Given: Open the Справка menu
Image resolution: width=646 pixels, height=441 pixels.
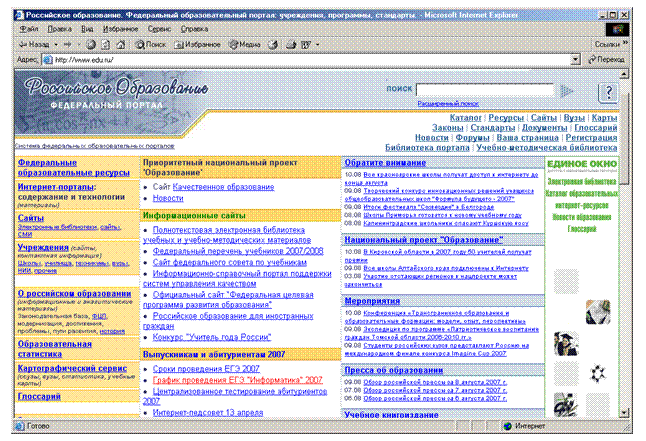Looking at the screenshot, I should [x=194, y=29].
